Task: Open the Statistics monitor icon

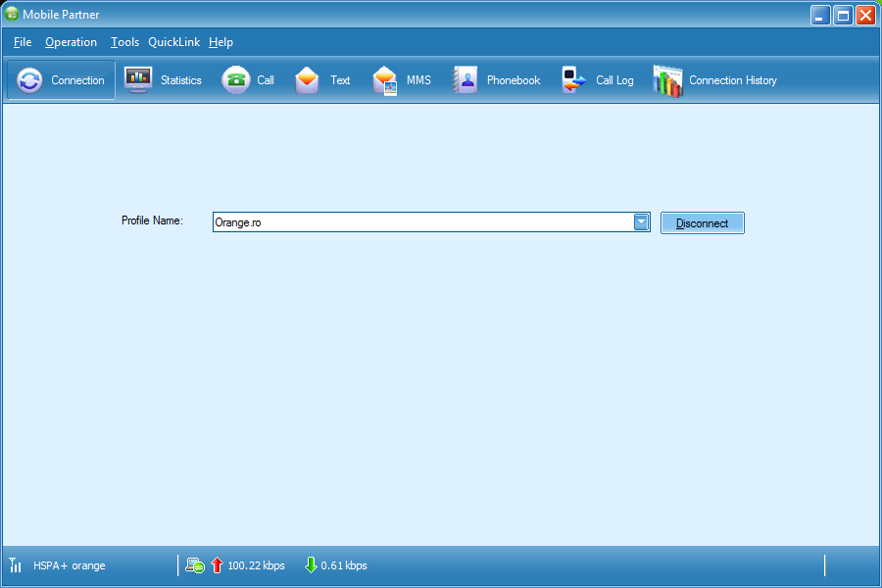Action: point(138,80)
